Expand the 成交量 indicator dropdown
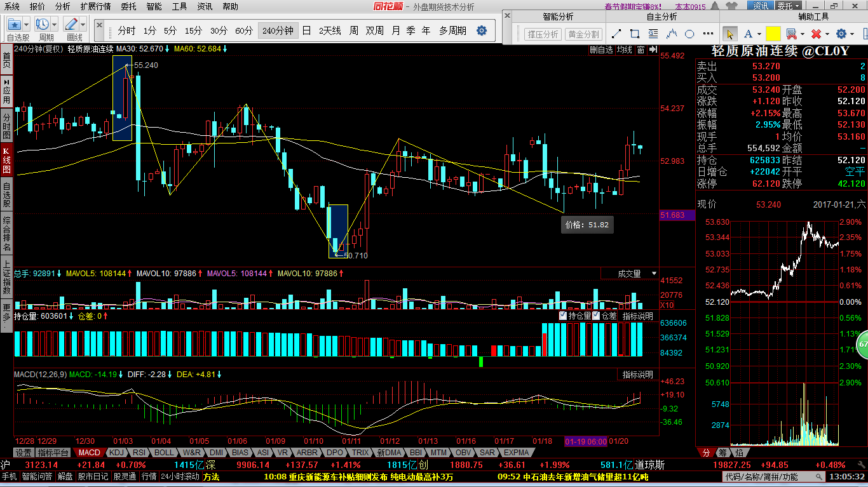 (654, 274)
